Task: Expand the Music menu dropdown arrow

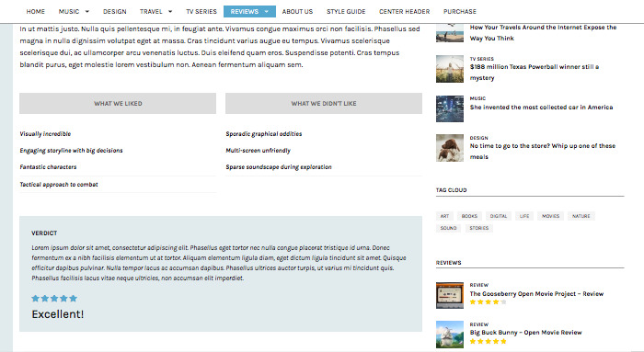Action: click(x=87, y=11)
